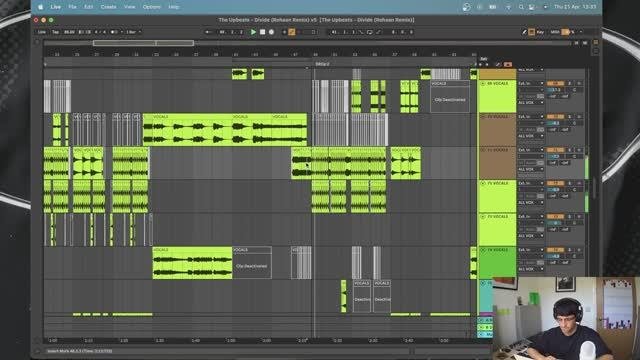The height and width of the screenshot is (360, 640).
Task: Open the 1 Bar quantization dropdown
Action: [x=133, y=32]
